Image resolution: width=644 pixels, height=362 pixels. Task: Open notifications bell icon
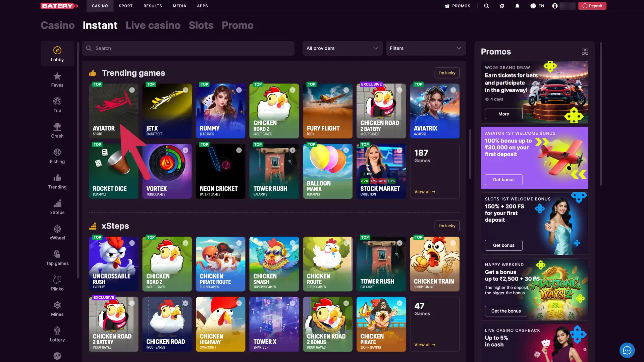517,6
